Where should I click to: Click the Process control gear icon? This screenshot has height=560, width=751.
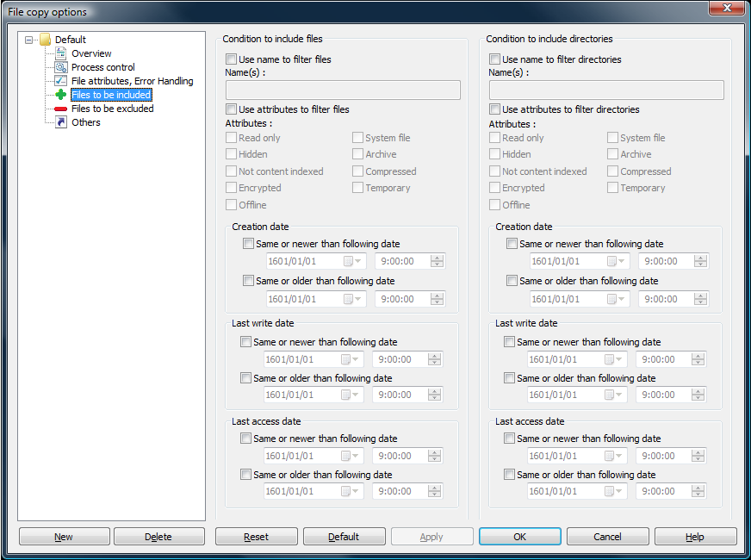[59, 66]
